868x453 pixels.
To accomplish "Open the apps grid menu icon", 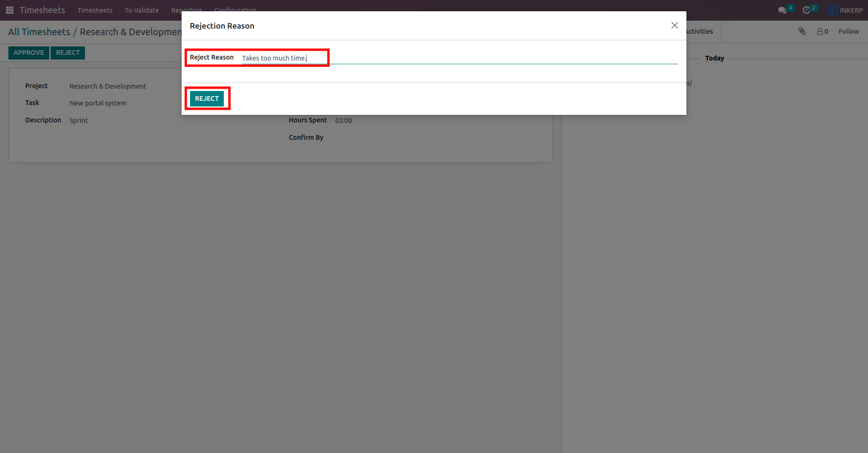I will pyautogui.click(x=9, y=10).
